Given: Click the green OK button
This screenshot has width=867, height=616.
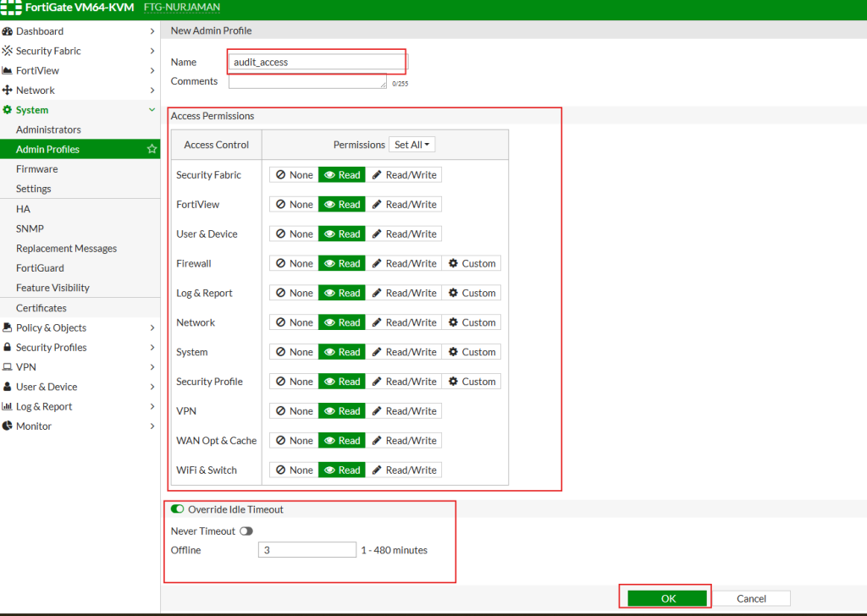Looking at the screenshot, I should [x=667, y=598].
